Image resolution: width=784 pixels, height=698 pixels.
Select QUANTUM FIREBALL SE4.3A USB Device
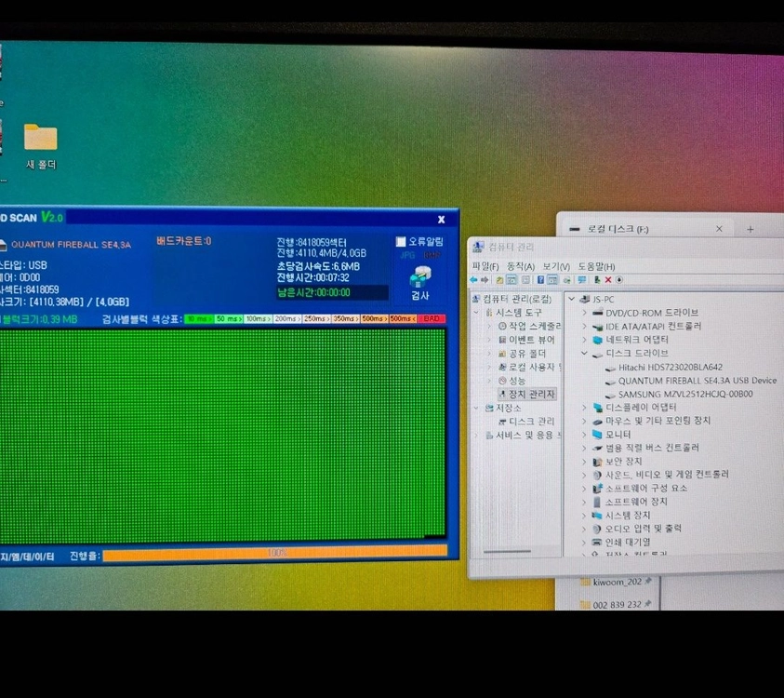(x=691, y=381)
